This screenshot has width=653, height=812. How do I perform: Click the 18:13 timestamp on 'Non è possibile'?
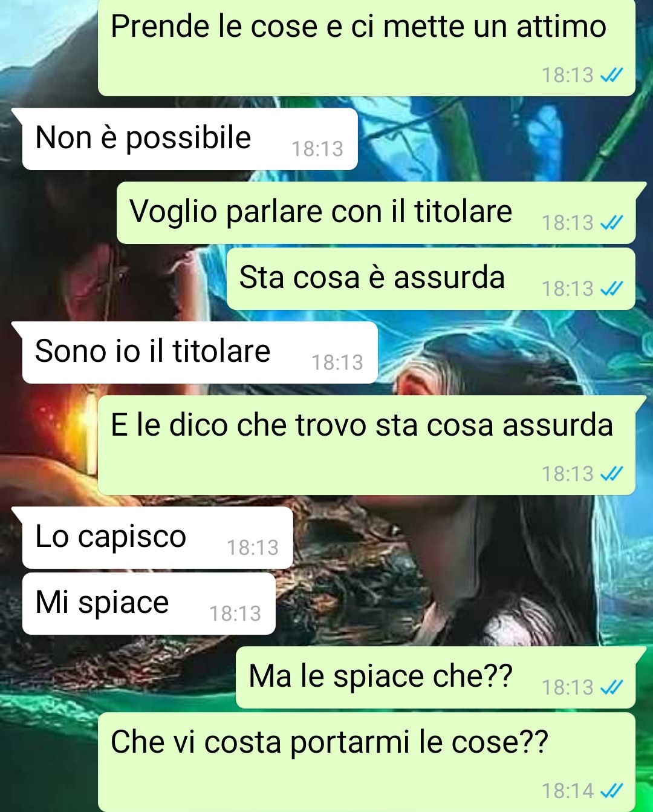pos(317,149)
